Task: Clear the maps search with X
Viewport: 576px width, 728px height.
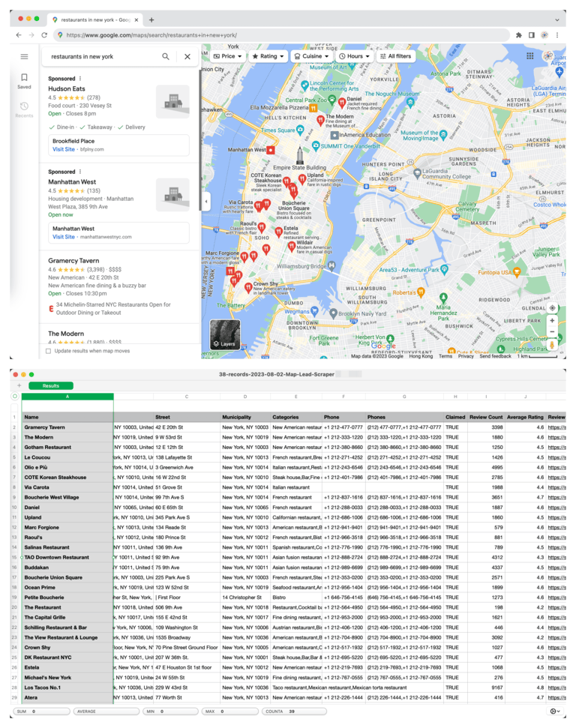Action: [x=187, y=57]
